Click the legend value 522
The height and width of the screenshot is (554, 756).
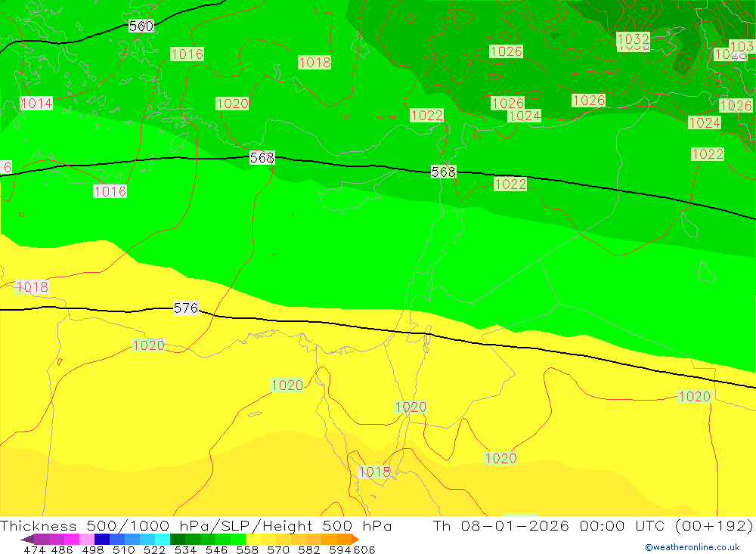coord(154,549)
